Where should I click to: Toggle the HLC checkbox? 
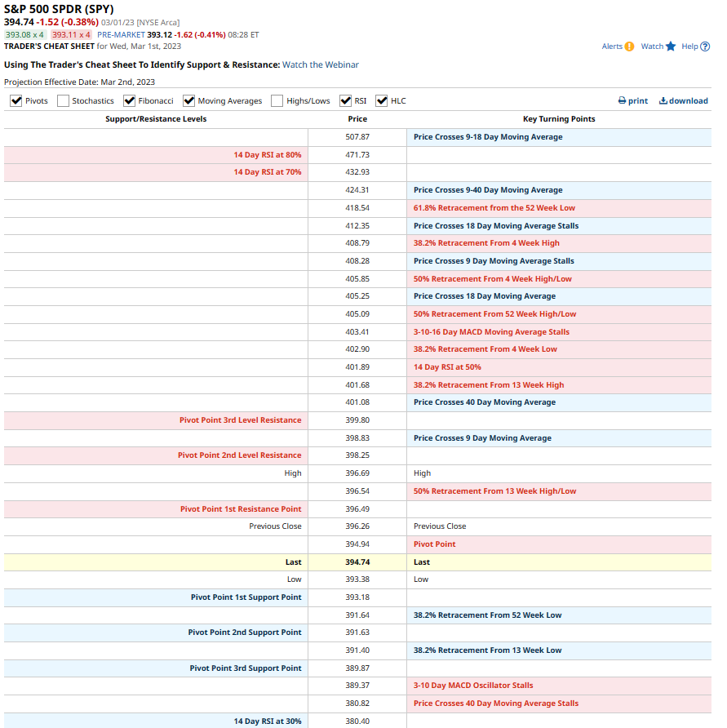pos(382,100)
